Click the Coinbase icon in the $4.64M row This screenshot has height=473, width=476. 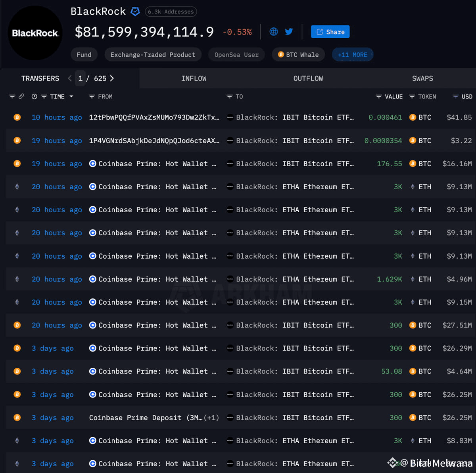pyautogui.click(x=92, y=371)
